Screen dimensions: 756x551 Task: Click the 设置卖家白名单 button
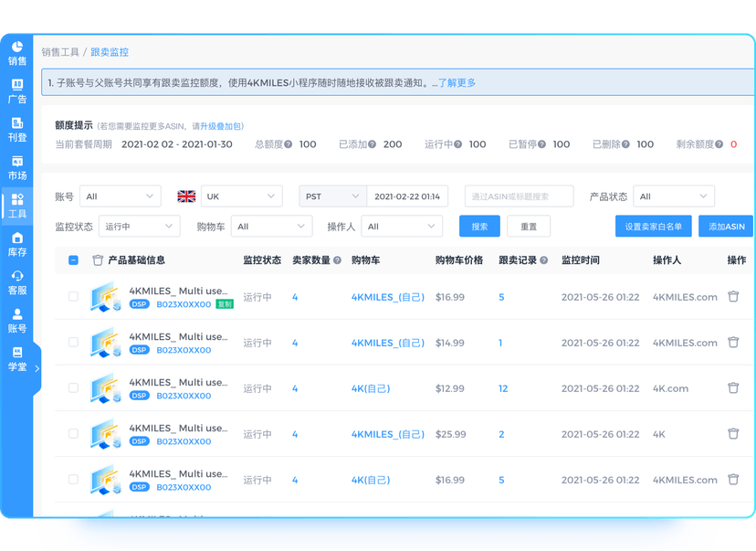[654, 227]
